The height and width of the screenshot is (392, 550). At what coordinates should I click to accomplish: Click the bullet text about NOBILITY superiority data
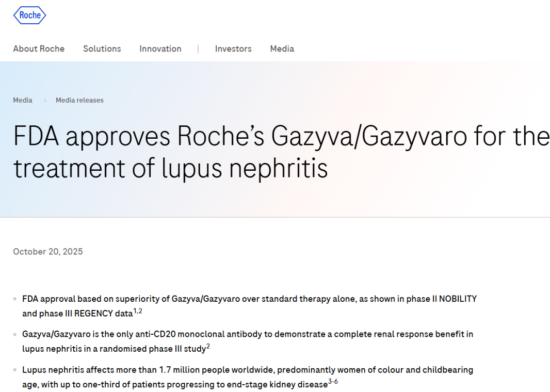(x=249, y=299)
